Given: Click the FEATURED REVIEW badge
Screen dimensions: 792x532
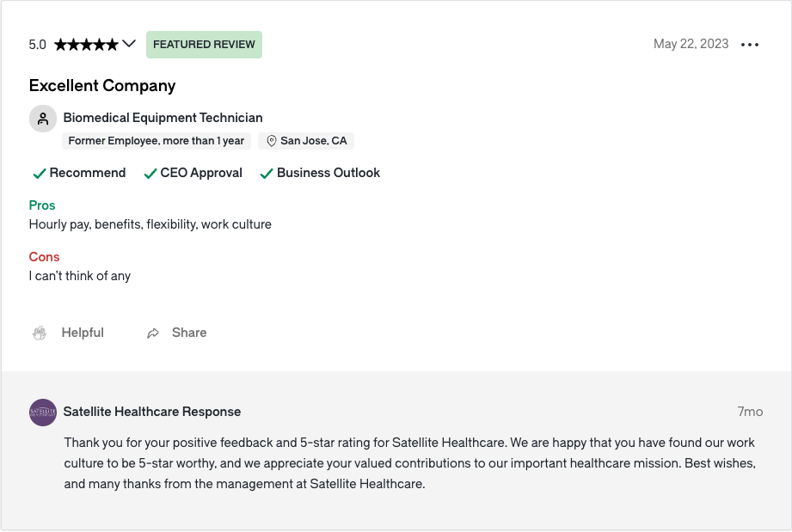Looking at the screenshot, I should [x=204, y=45].
